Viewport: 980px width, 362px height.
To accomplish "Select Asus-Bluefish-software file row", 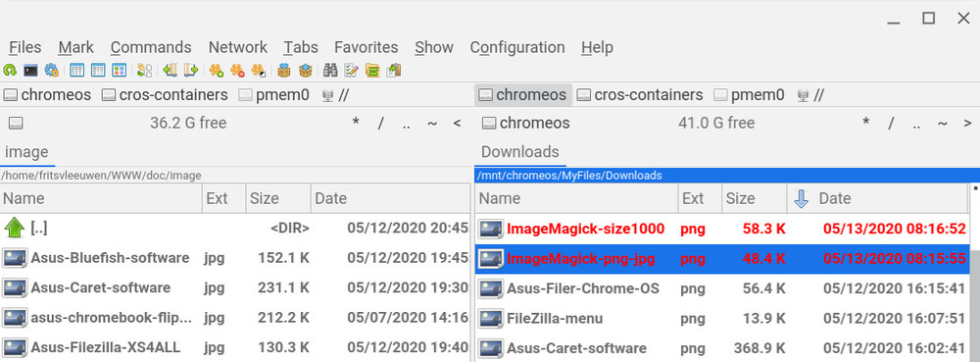I will pyautogui.click(x=235, y=258).
